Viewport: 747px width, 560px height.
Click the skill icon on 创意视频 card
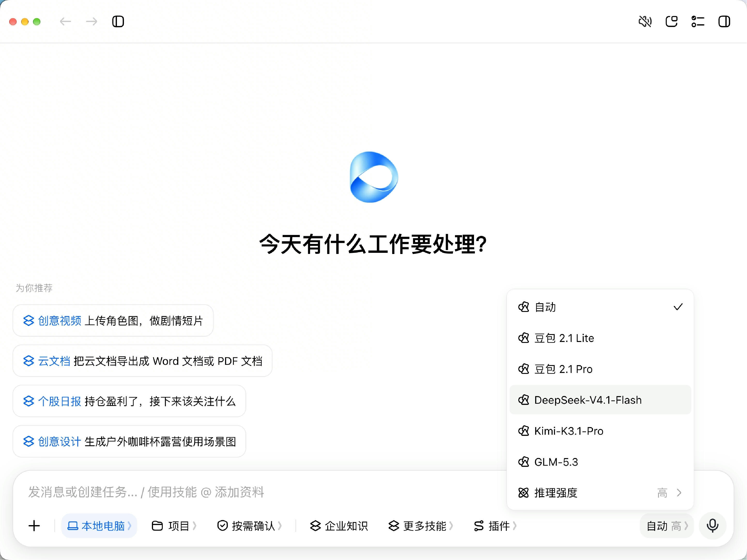pyautogui.click(x=29, y=320)
